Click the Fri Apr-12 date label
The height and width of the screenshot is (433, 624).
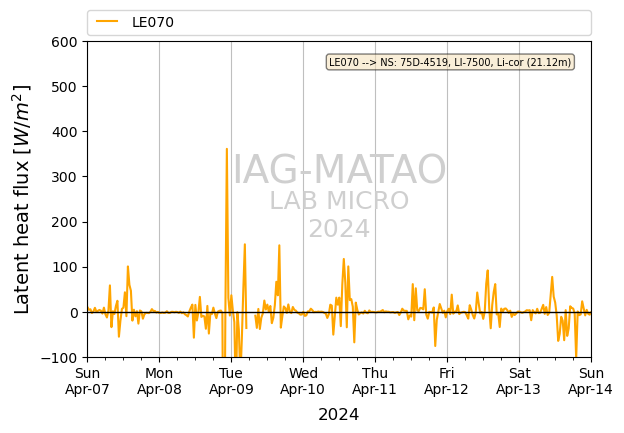point(447,381)
